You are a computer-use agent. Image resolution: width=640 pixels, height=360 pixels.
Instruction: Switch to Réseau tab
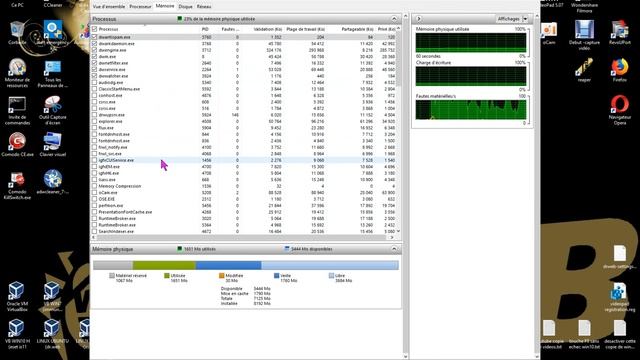coord(204,7)
